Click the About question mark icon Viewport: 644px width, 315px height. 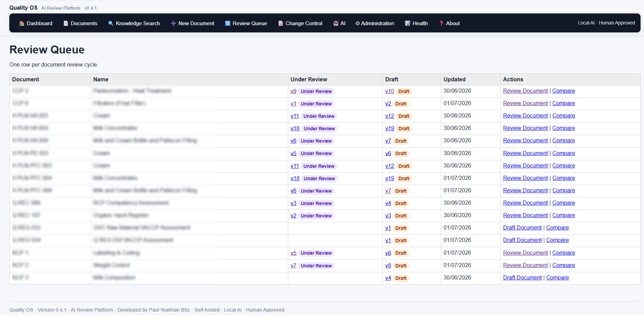[441, 23]
